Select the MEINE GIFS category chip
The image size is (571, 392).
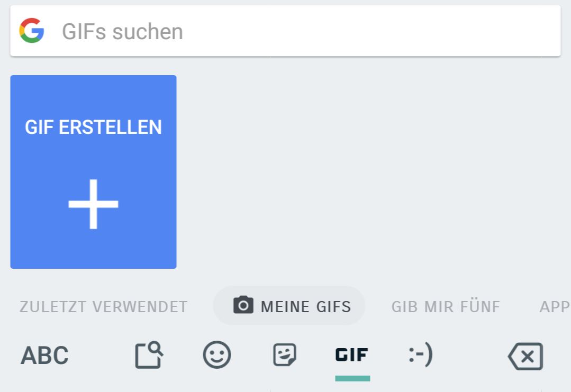[289, 306]
